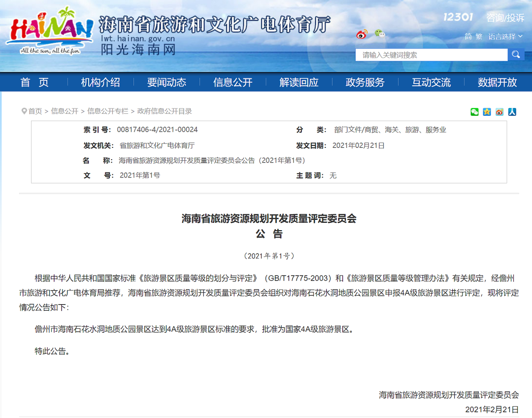
Task: Click document number 2021年第1号 in info table
Action: point(140,175)
